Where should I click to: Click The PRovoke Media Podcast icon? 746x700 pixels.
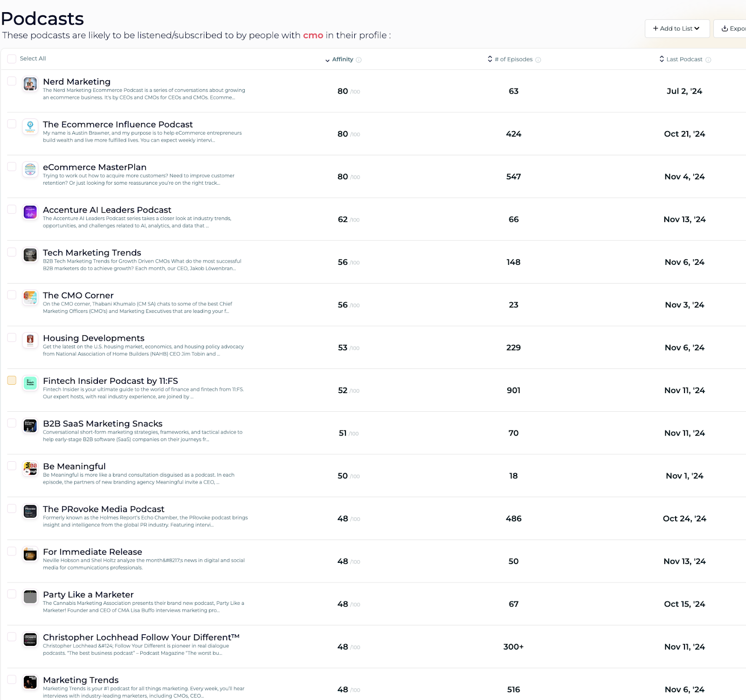click(30, 512)
